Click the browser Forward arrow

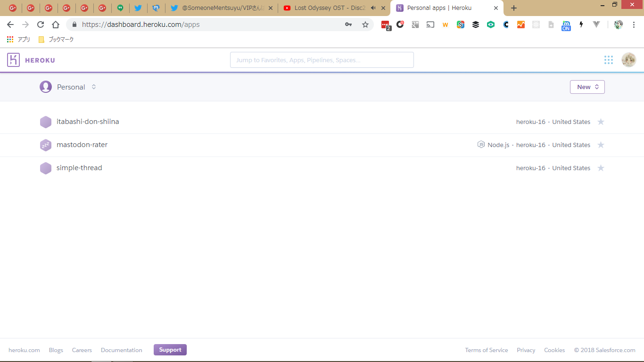point(25,25)
